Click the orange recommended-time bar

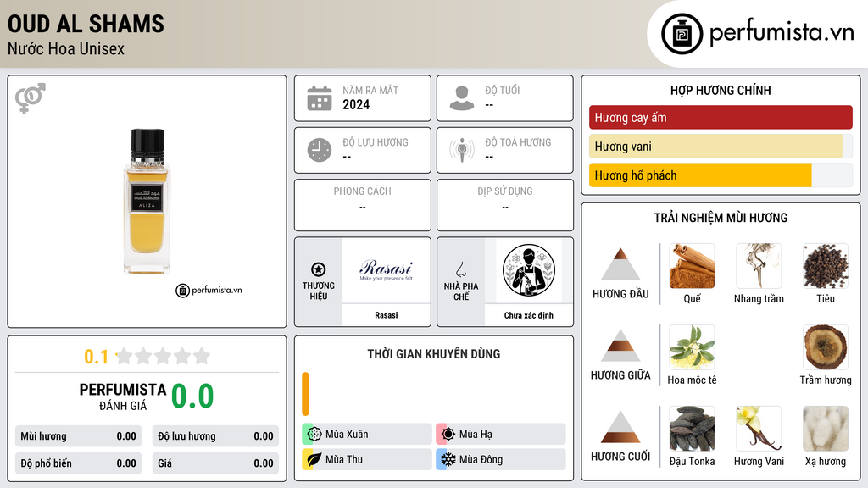(305, 394)
